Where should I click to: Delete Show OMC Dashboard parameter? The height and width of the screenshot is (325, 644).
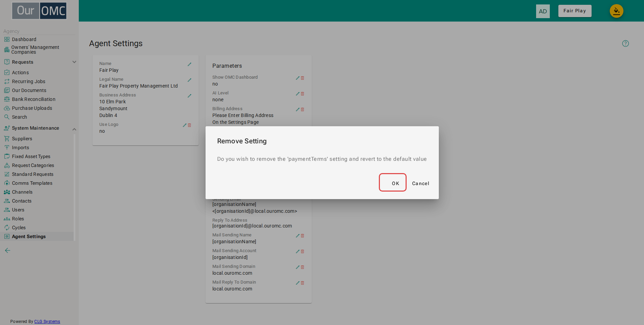(302, 78)
